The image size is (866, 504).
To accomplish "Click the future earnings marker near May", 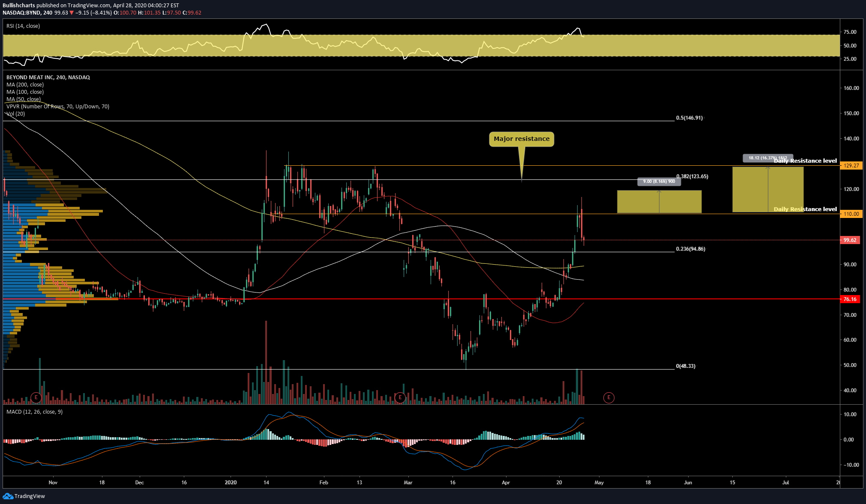I will point(608,398).
